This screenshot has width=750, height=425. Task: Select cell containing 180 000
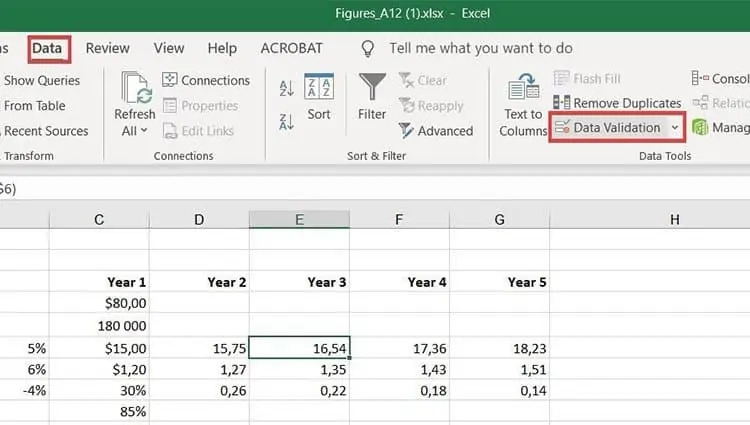pos(99,325)
